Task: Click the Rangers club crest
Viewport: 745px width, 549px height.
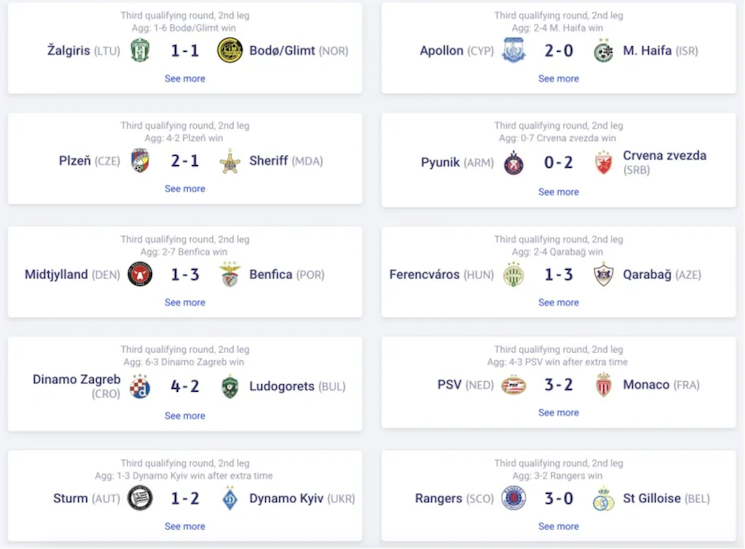Action: pyautogui.click(x=514, y=498)
